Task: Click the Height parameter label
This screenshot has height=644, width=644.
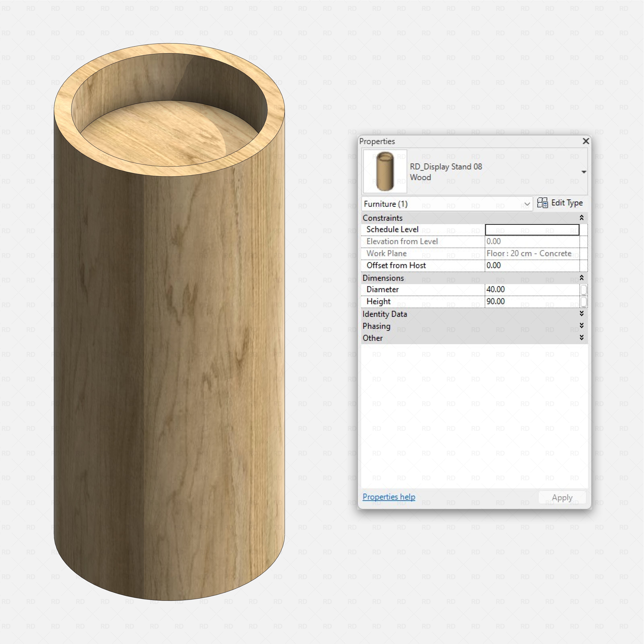Action: point(378,302)
